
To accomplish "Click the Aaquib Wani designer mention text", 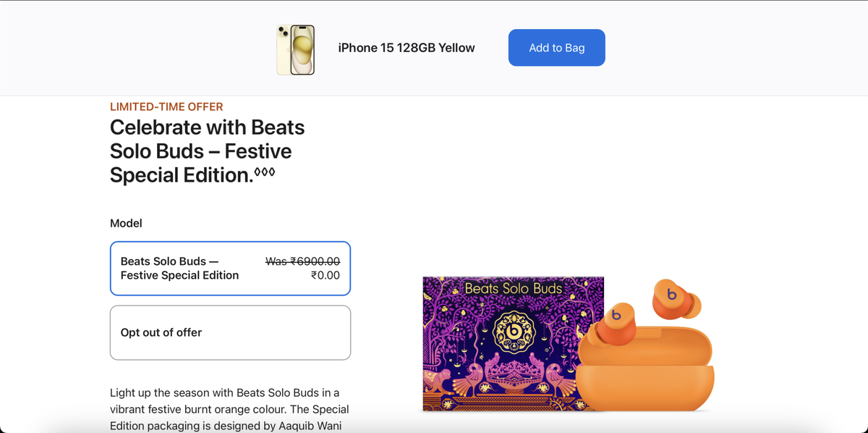I will 310,426.
